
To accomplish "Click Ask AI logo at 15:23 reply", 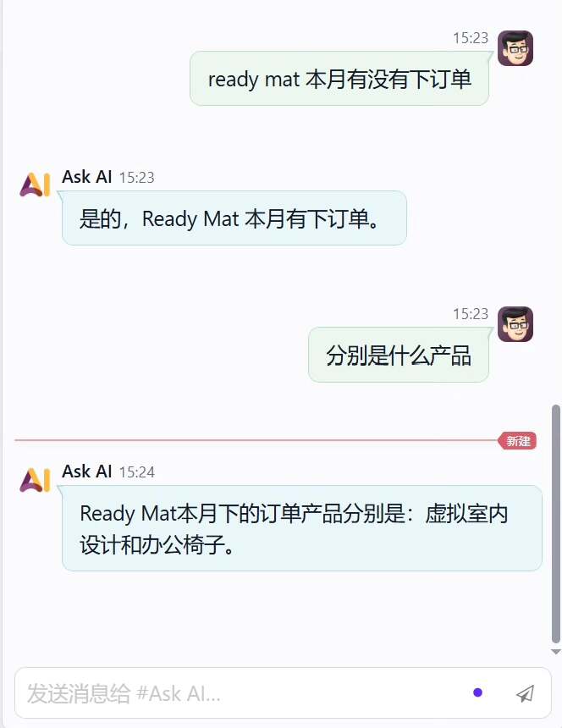I will pos(35,185).
